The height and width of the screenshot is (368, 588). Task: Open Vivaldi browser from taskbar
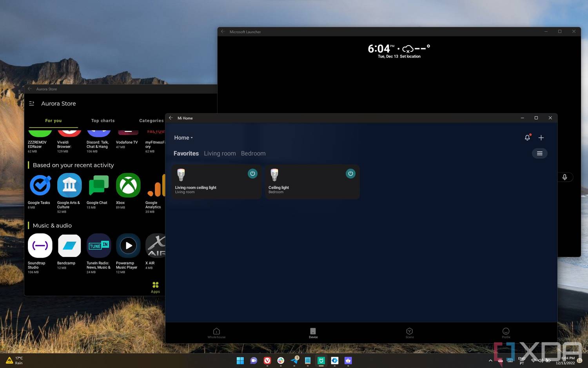coord(267,361)
